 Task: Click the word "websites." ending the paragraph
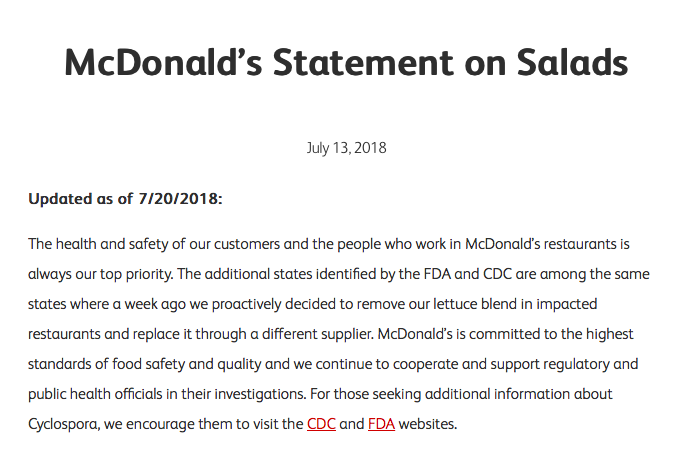pos(427,424)
